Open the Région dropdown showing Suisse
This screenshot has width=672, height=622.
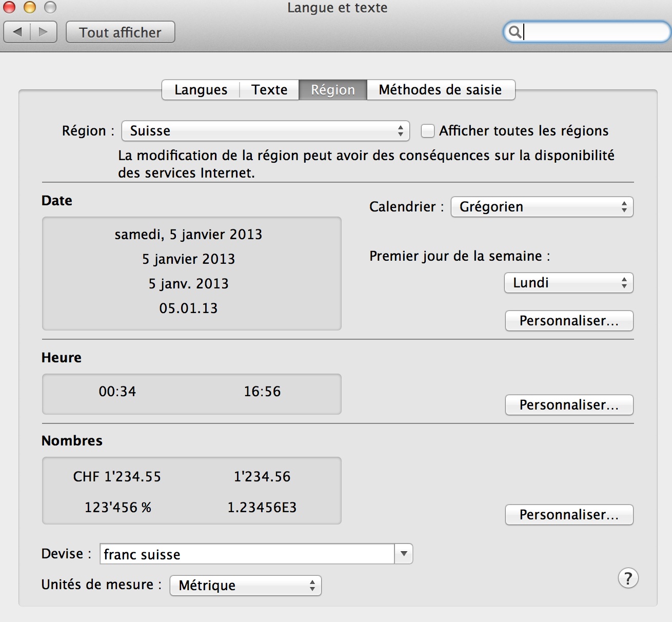(265, 131)
